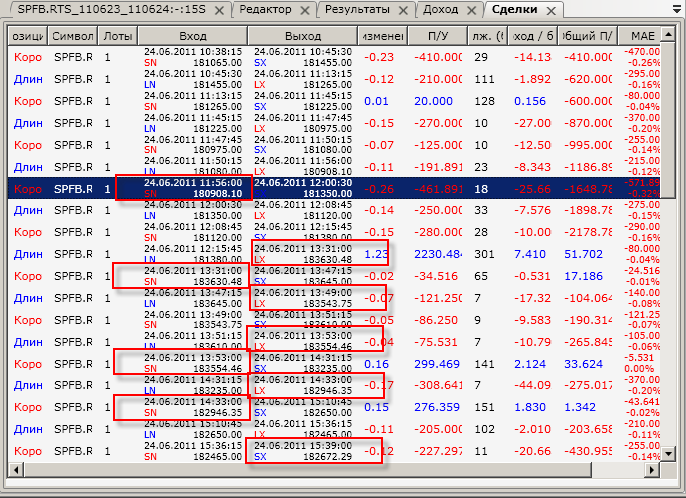The height and width of the screenshot is (498, 686).
Task: Select the cell showing 299.469 profit
Action: pos(437,364)
